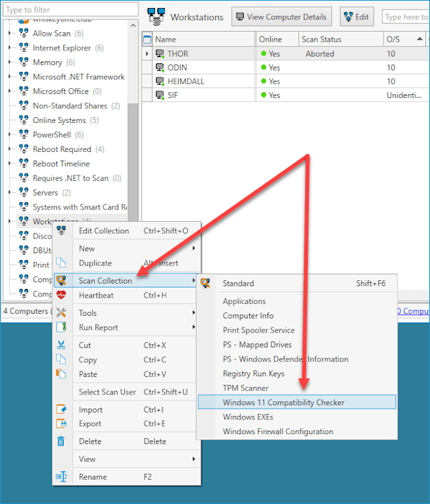Viewport: 430px width, 504px height.
Task: Click the blue Computers link in status bar
Action: (x=413, y=311)
